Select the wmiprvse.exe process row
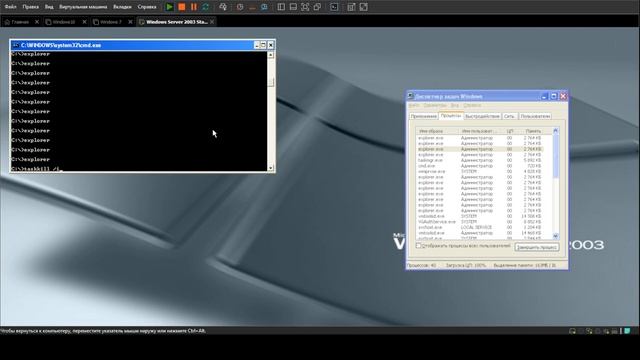 point(480,171)
